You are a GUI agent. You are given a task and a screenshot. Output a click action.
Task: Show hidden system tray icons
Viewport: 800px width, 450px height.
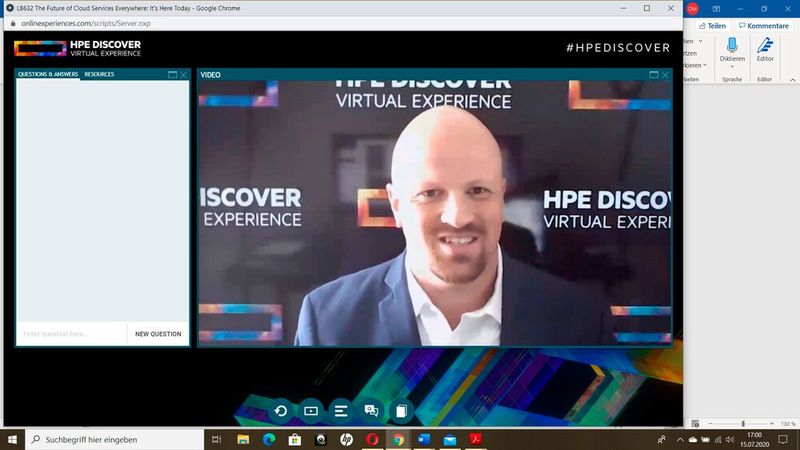[680, 439]
